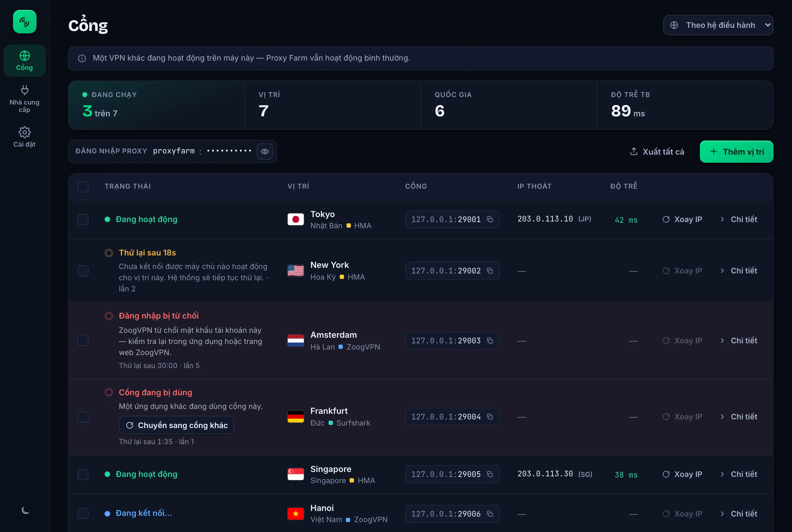Open the Cài đặt sidebar tab
The width and height of the screenshot is (792, 532).
[24, 137]
